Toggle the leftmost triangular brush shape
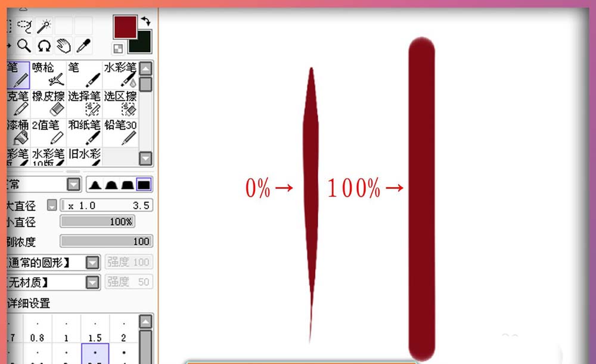The image size is (596, 364). pos(95,185)
